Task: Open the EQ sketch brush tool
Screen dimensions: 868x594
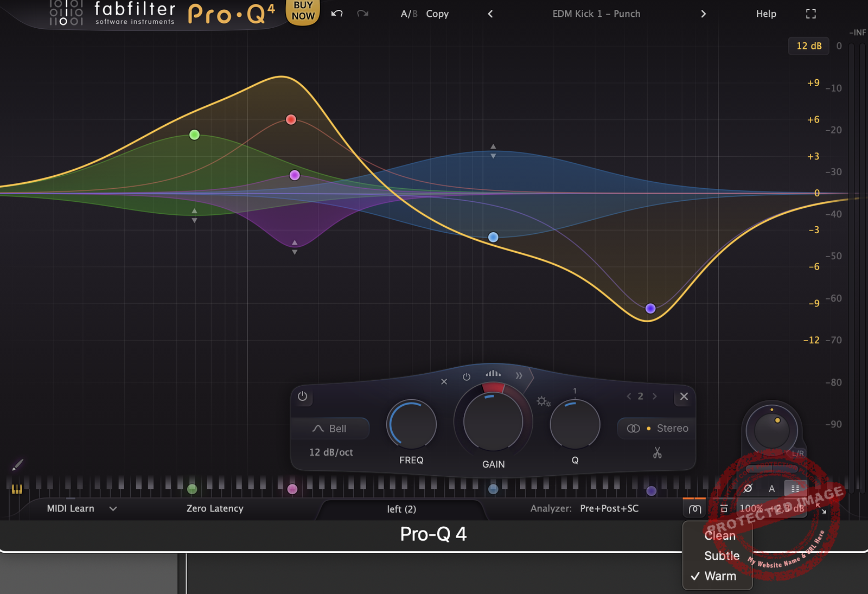Action: (x=17, y=464)
